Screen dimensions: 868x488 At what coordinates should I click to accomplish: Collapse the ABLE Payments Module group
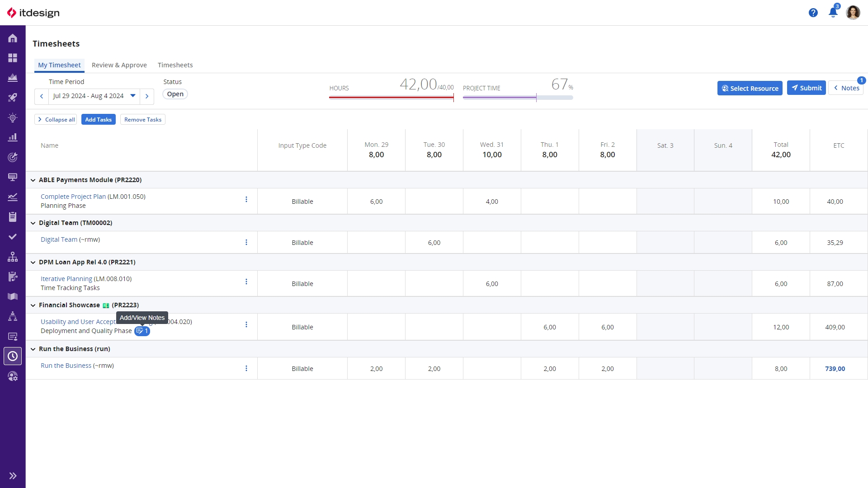33,180
